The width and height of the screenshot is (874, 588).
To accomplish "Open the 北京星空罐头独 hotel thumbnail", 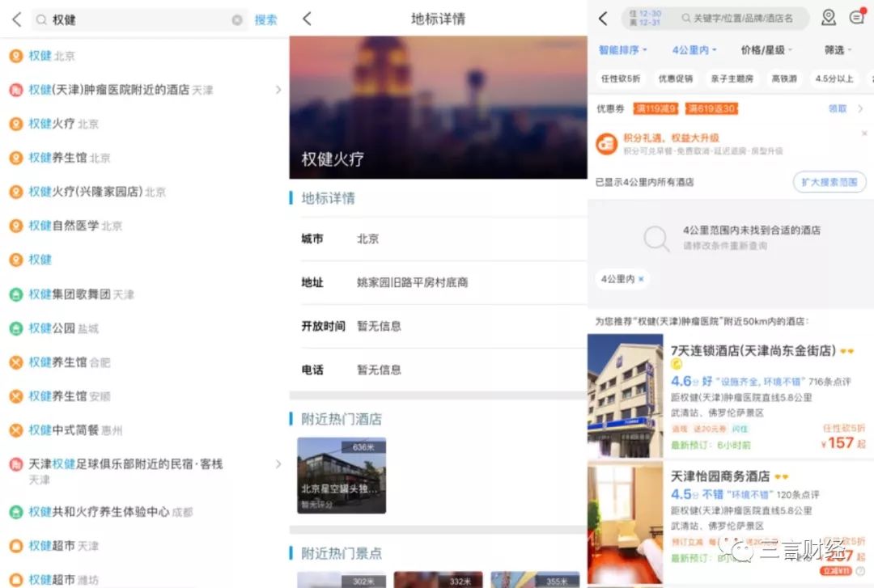I will point(342,476).
